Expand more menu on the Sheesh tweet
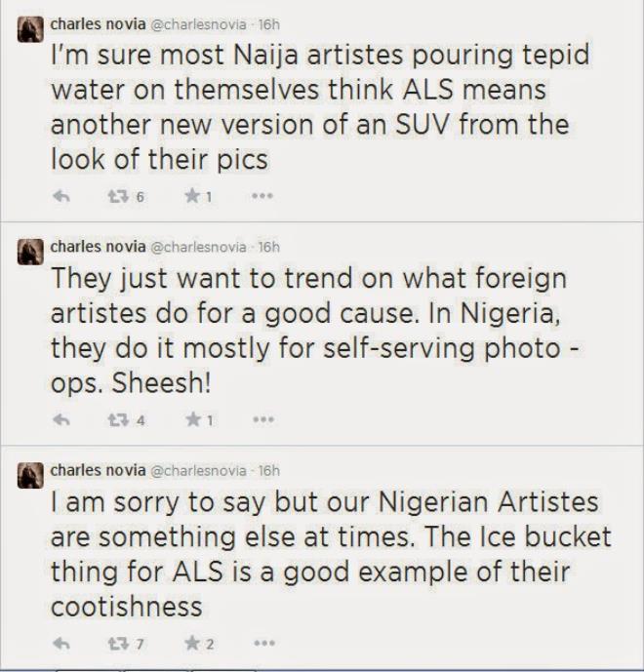644x672 pixels. tap(262, 419)
